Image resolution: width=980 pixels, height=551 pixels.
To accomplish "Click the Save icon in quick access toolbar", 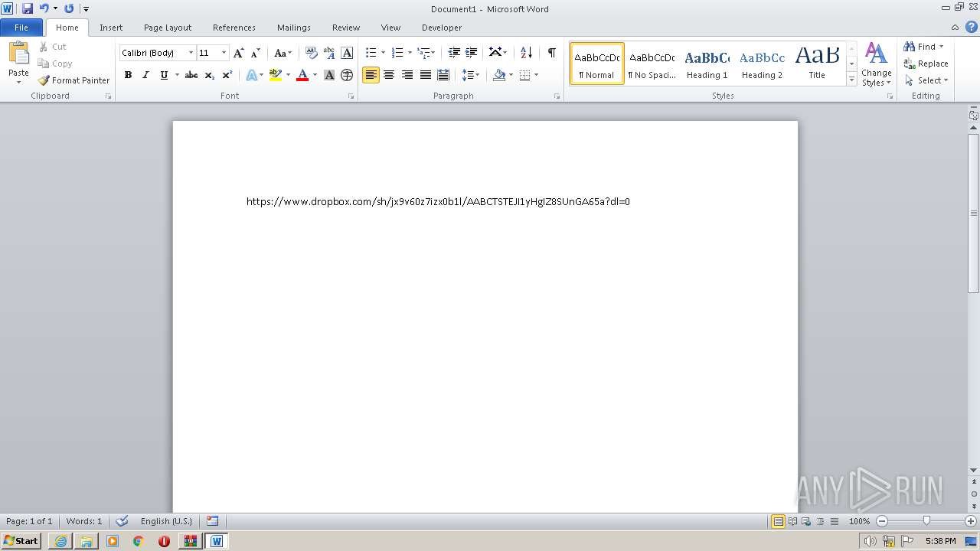I will click(x=28, y=8).
